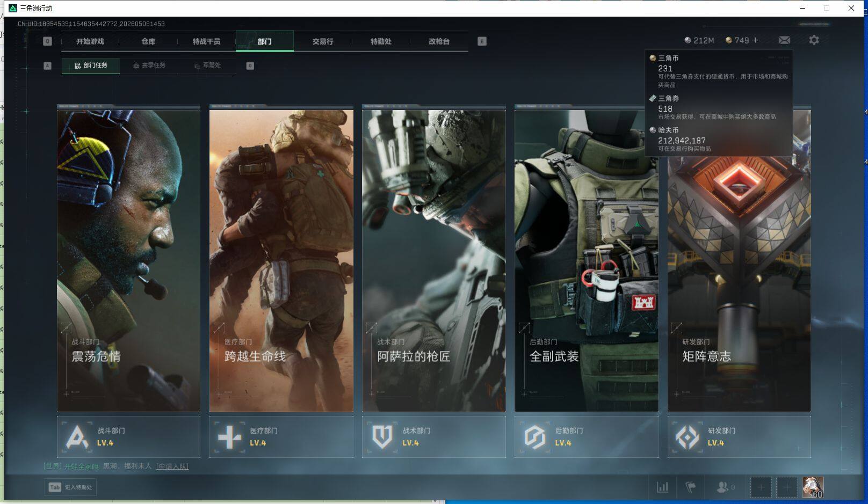Select the 部门 tab
Image resolution: width=868 pixels, height=504 pixels.
coord(265,41)
